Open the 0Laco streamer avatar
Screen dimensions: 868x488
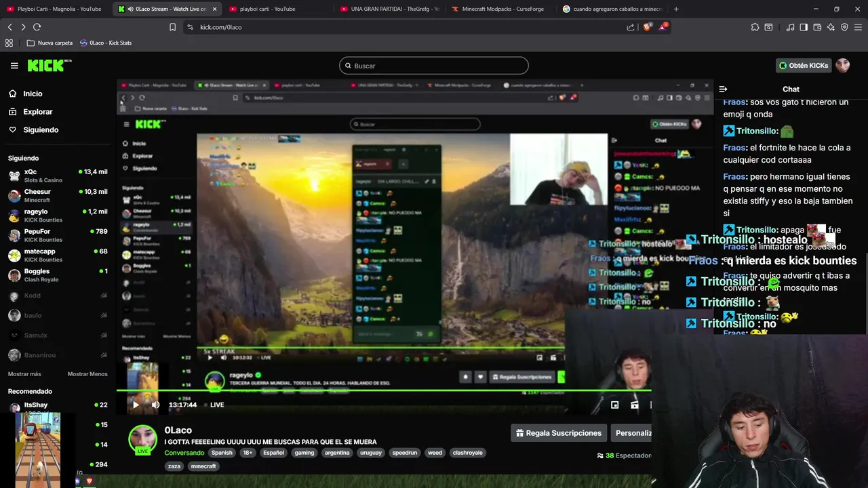(x=143, y=439)
